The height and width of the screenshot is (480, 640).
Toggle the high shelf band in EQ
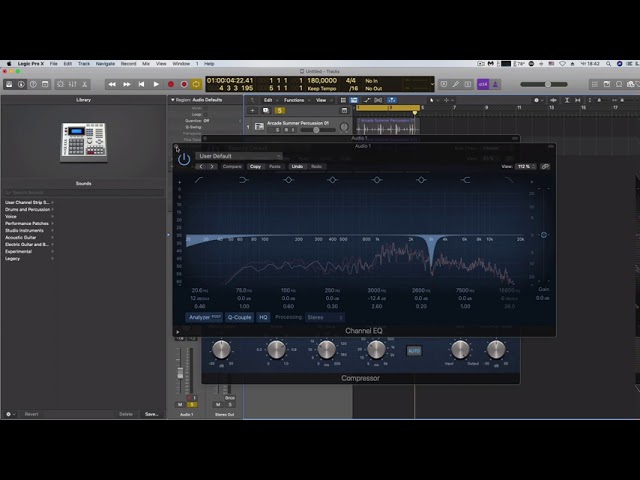(x=465, y=180)
